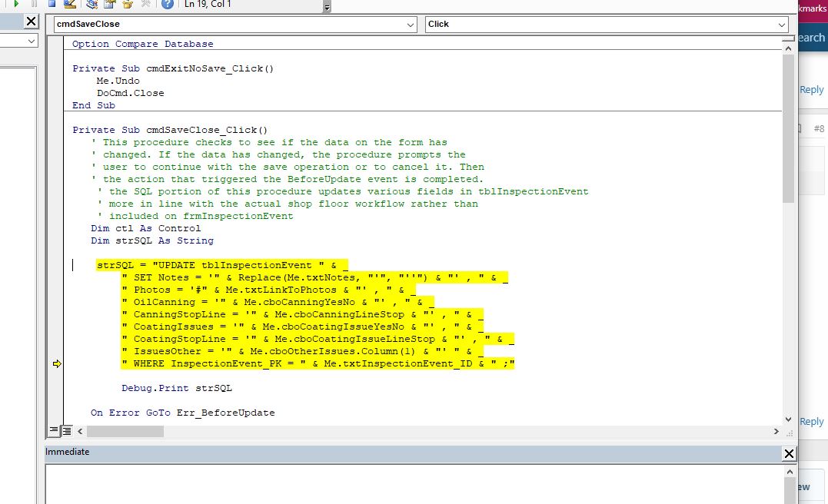Click comment line starting 'This procedure checks'
The width and height of the screenshot is (828, 504).
pos(269,142)
